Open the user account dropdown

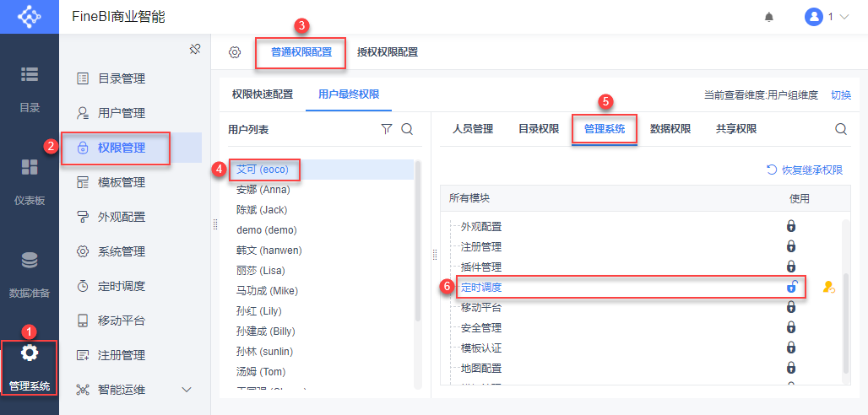(827, 17)
